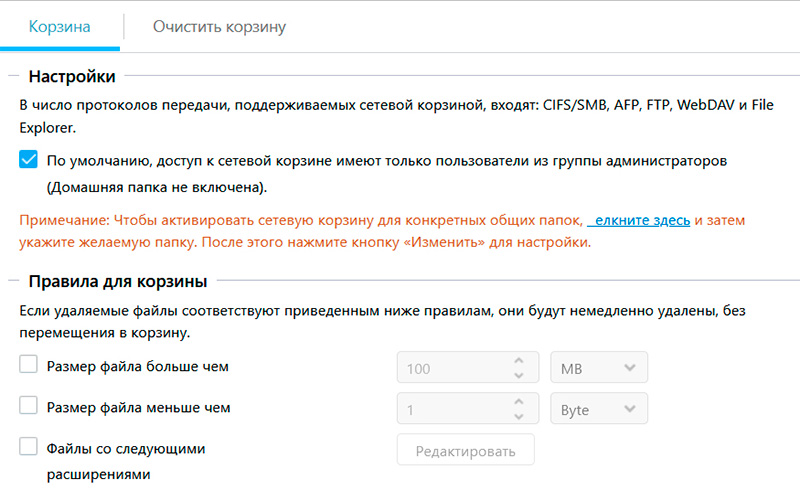Decrease the smaller-than value with down arrow
Viewport: 800px width, 490px height.
click(x=518, y=416)
